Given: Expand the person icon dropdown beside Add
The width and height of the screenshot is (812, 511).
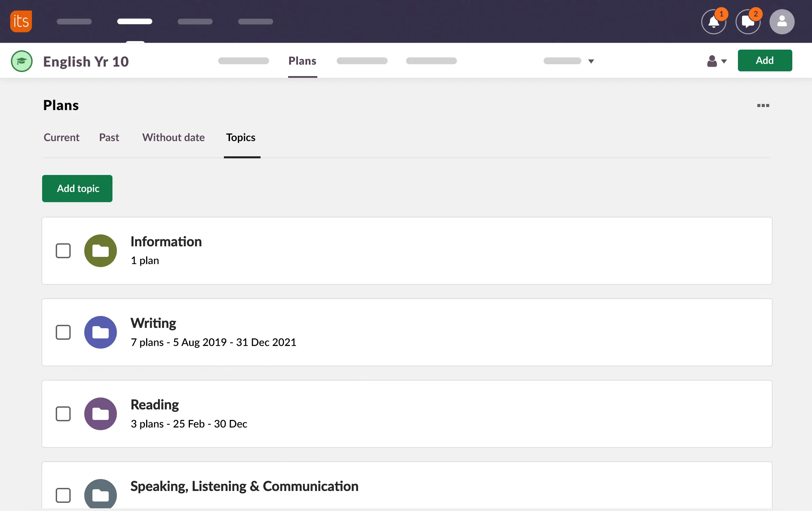Looking at the screenshot, I should pyautogui.click(x=717, y=61).
